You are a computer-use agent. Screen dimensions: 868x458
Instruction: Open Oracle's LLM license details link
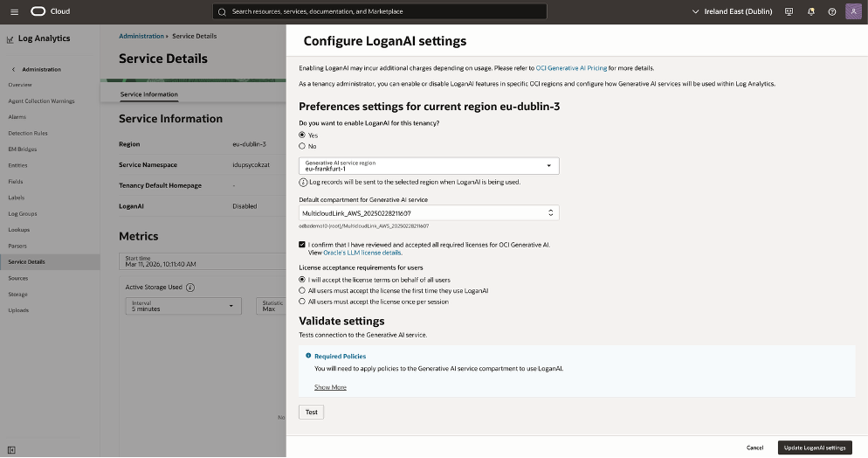(x=362, y=253)
